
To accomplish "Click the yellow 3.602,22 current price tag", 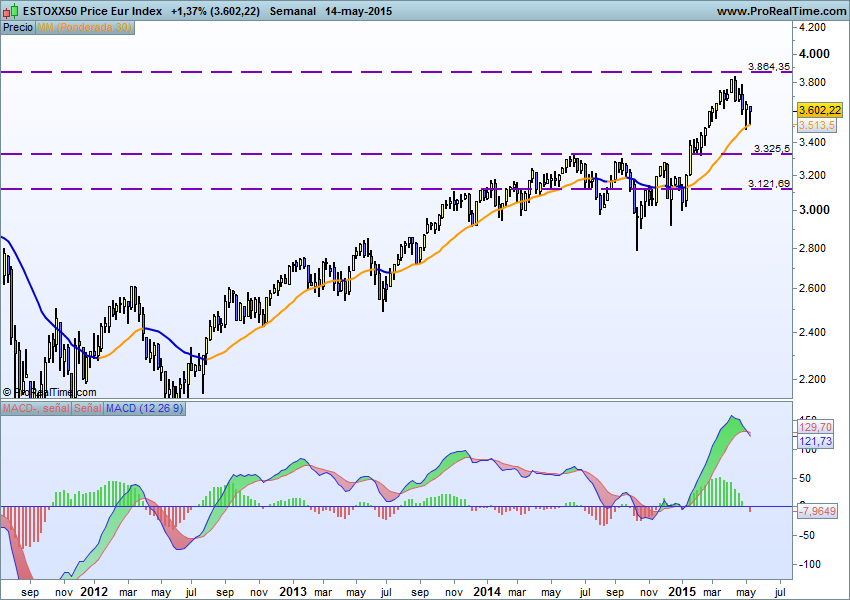I will [817, 110].
